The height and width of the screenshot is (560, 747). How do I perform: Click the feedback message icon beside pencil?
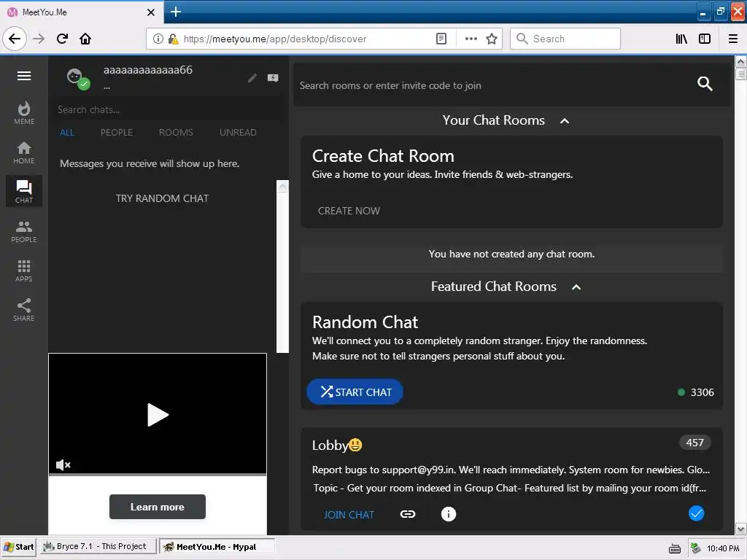click(x=273, y=78)
